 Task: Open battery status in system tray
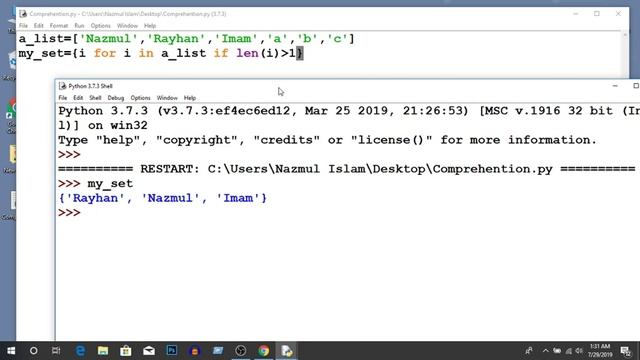[x=557, y=351]
